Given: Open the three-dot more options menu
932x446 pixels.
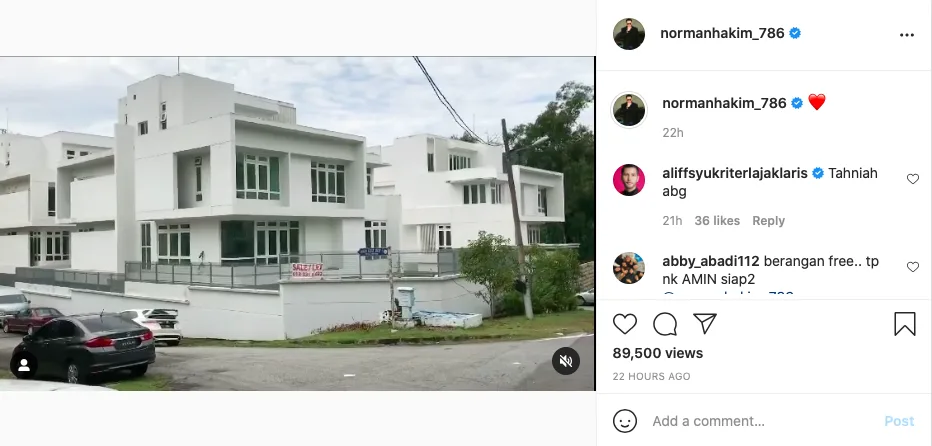Looking at the screenshot, I should pyautogui.click(x=906, y=35).
